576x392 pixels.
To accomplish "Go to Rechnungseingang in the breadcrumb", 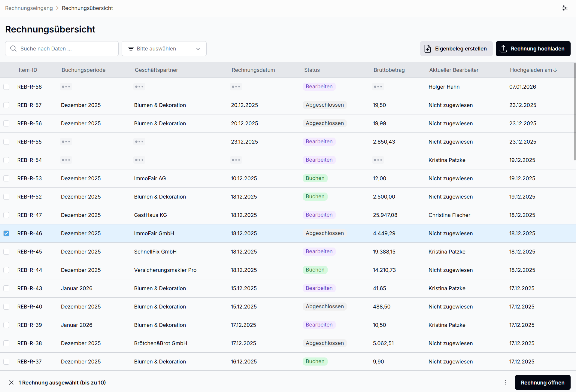I will [x=29, y=8].
